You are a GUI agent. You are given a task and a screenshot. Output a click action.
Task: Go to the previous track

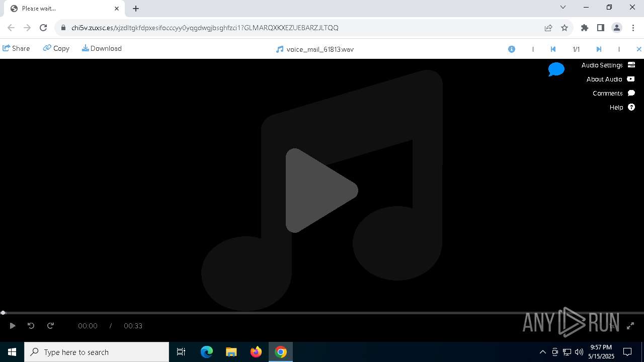tap(553, 49)
